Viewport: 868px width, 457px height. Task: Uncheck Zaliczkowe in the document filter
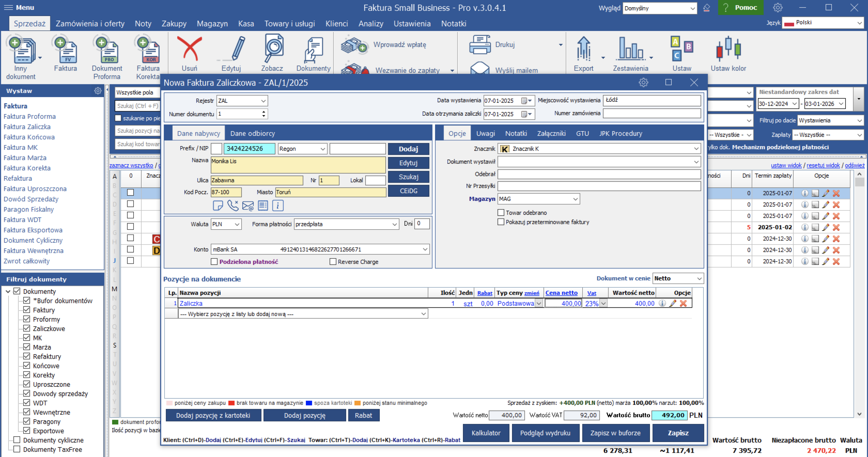click(27, 328)
